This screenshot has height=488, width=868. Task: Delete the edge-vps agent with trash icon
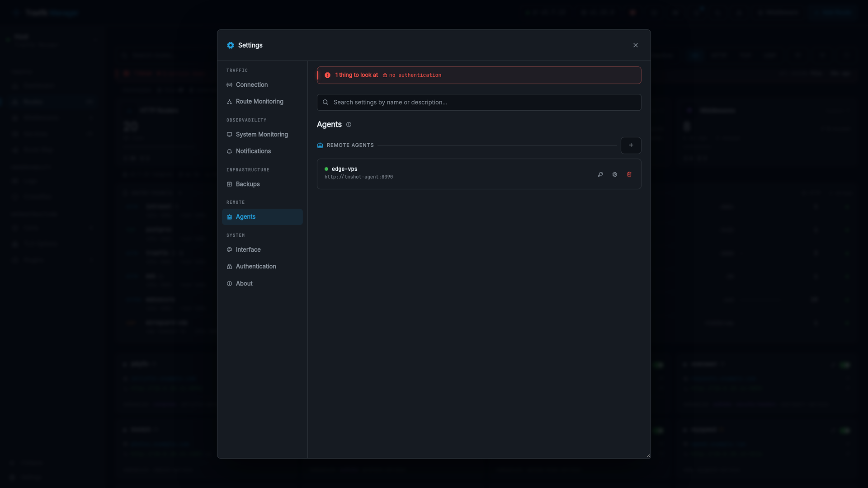click(x=629, y=174)
